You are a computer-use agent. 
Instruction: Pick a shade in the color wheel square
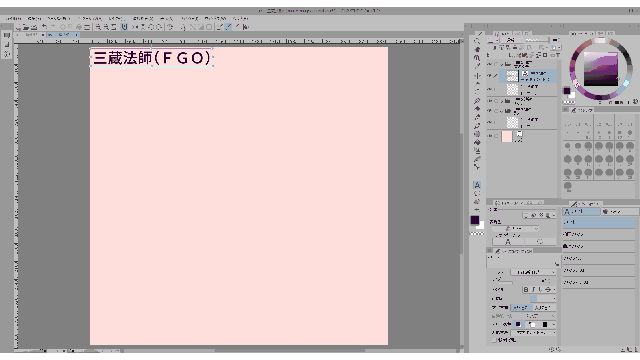(x=601, y=69)
